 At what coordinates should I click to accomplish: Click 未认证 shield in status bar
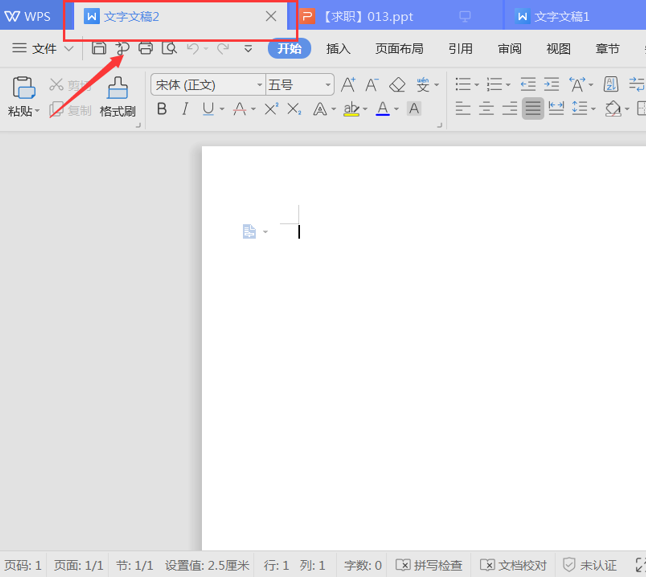coord(590,565)
